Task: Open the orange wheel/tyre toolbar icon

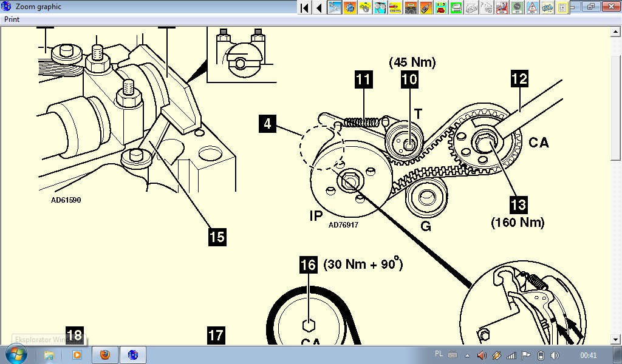Action: (350, 7)
